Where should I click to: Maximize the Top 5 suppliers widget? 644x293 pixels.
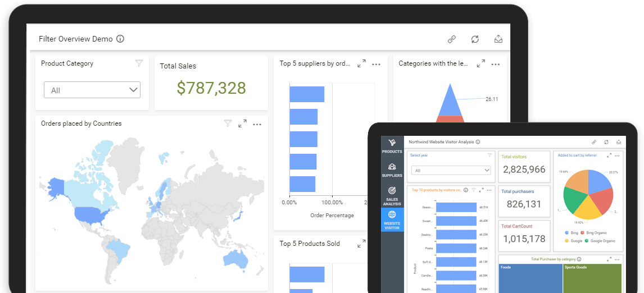point(361,63)
